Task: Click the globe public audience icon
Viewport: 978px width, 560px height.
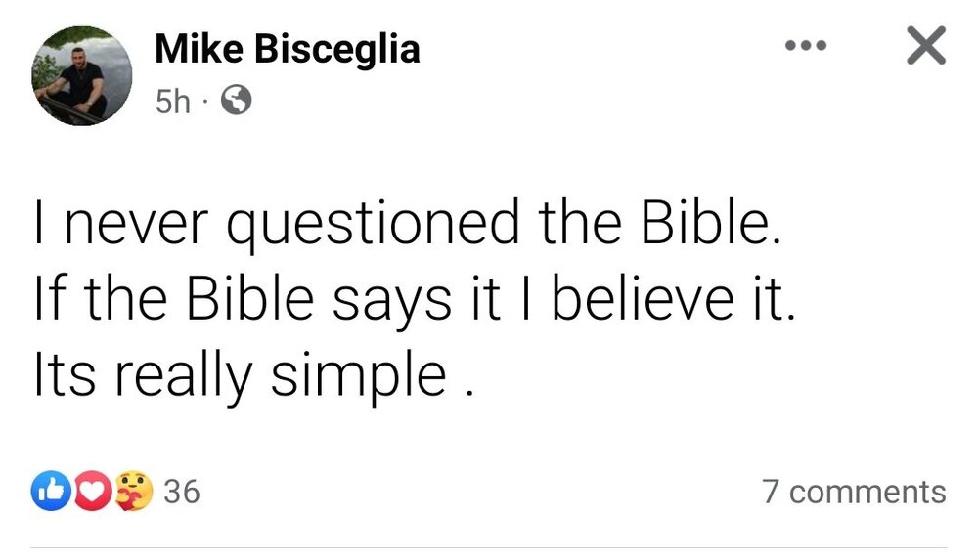Action: (x=236, y=100)
